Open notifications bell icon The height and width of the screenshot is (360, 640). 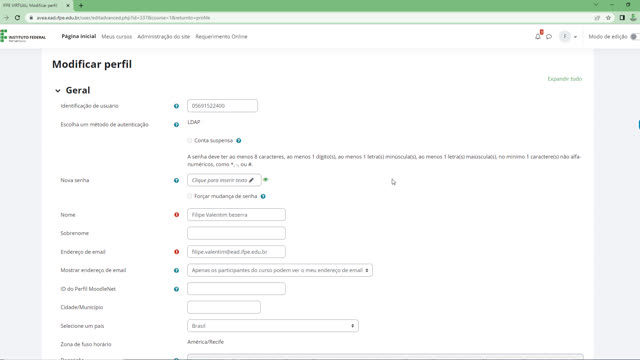[x=538, y=37]
